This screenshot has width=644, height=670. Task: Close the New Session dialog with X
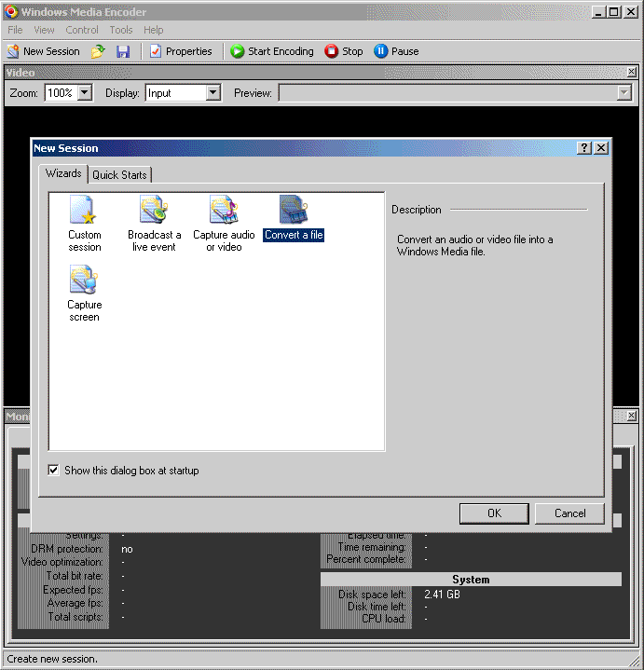coord(601,148)
